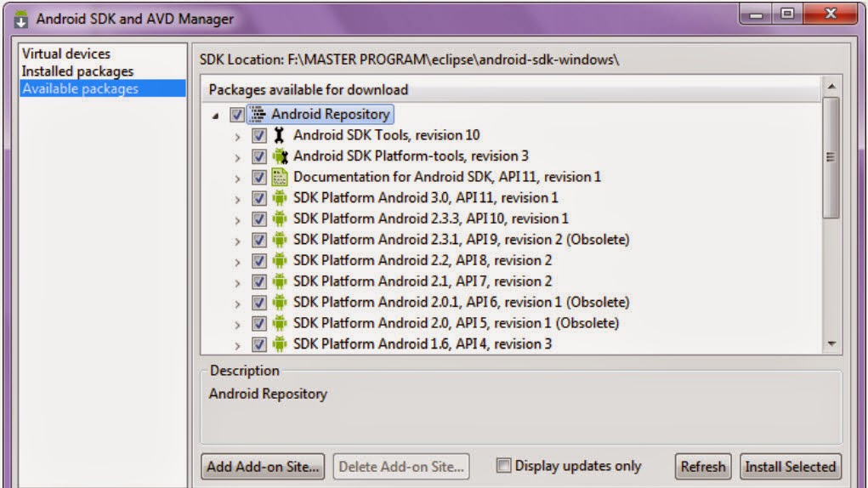The width and height of the screenshot is (868, 488).
Task: Expand SDK Platform Android 2.0 node
Action: [237, 325]
